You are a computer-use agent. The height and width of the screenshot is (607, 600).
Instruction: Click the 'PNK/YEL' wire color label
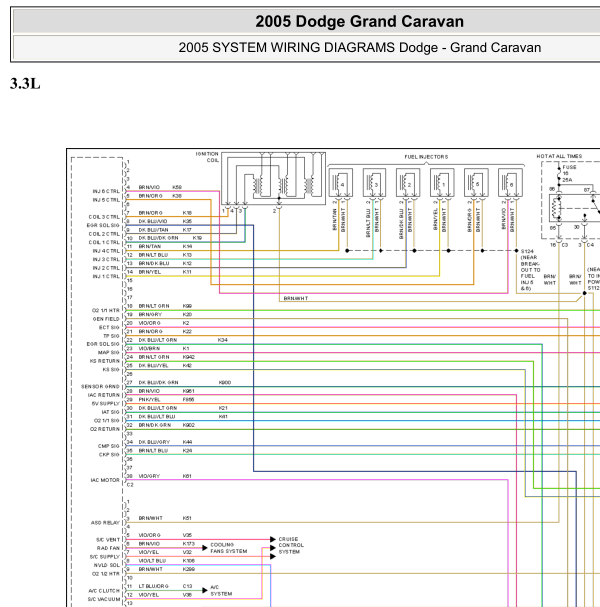(149, 400)
